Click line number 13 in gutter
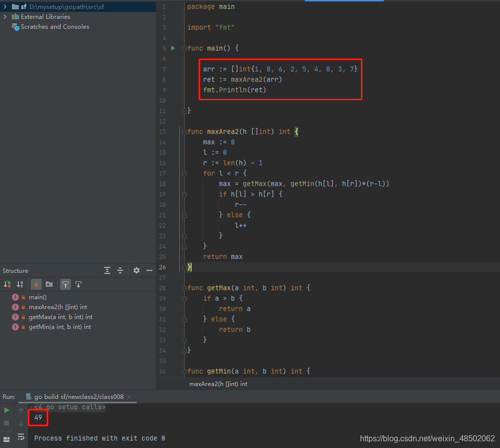The image size is (500, 448). point(162,132)
